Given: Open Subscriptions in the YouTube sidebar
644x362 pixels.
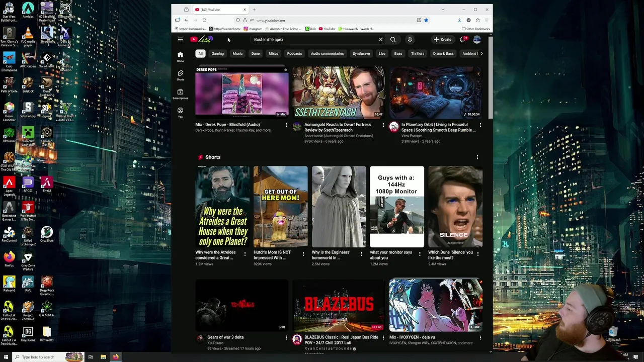Looking at the screenshot, I should pos(180,94).
